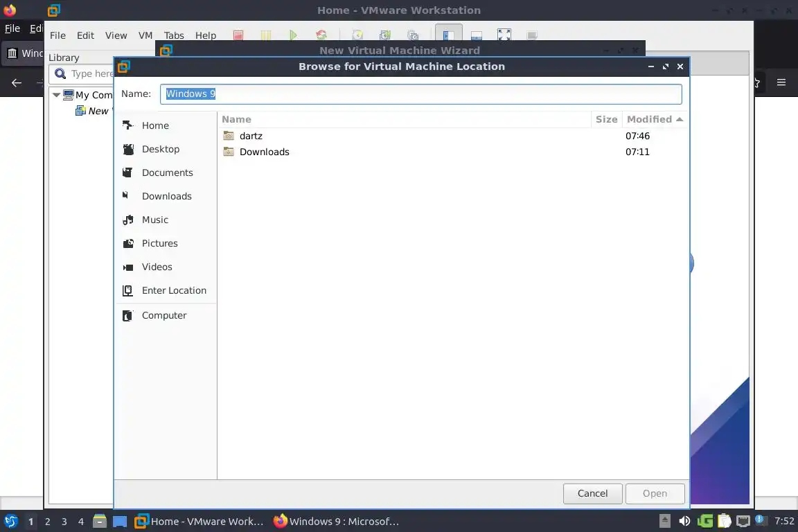Image resolution: width=798 pixels, height=532 pixels.
Task: Click the 07:46 modified time of dartz
Action: pyautogui.click(x=637, y=136)
